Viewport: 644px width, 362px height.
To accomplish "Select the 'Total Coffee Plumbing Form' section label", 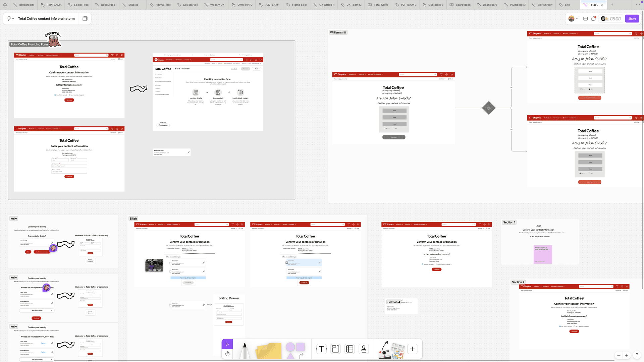I will click(x=29, y=45).
